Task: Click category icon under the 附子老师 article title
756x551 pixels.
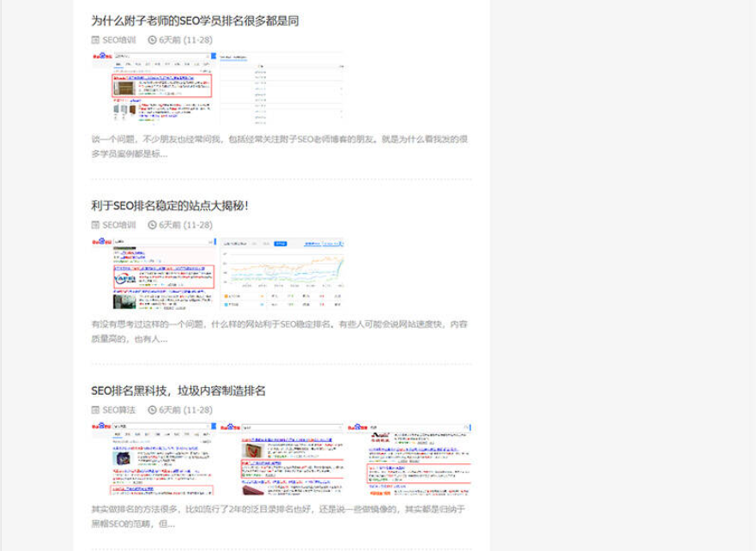Action: point(96,39)
